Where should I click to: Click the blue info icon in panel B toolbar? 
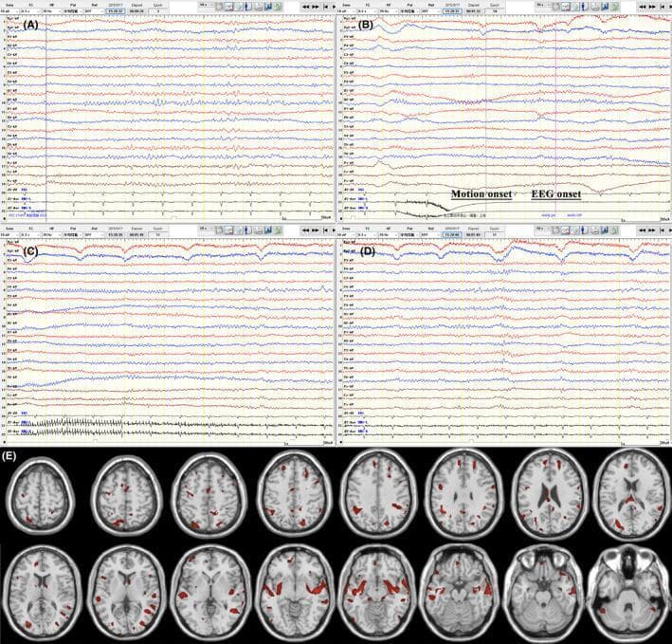[584, 7]
